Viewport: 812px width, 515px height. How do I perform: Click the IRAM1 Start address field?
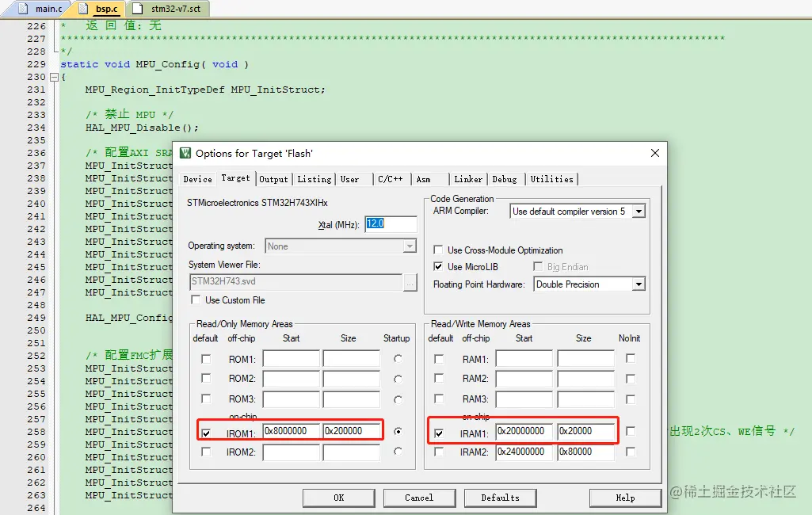524,431
